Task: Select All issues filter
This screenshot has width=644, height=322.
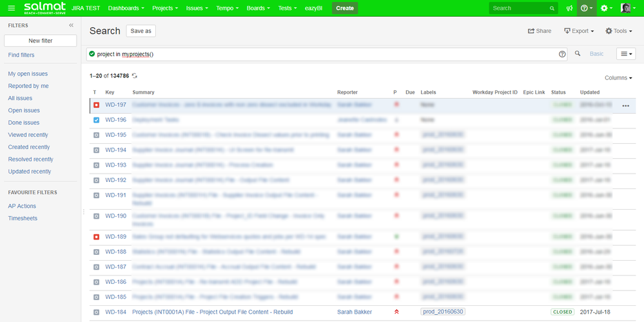Action: coord(20,98)
